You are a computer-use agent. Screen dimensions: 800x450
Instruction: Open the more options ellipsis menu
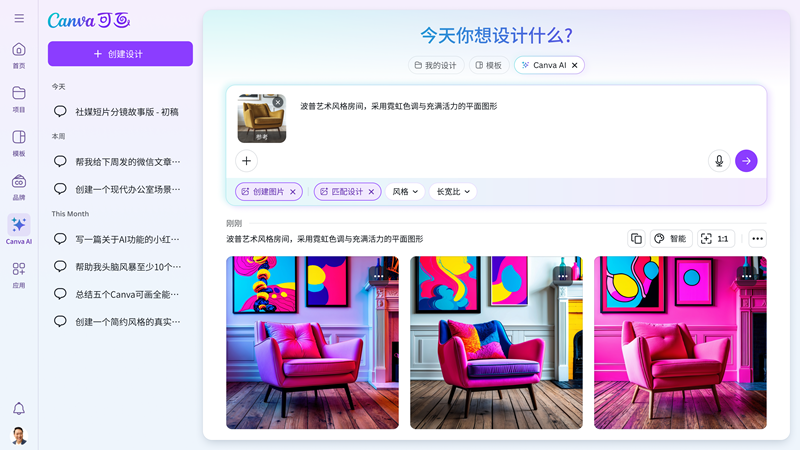coord(757,239)
